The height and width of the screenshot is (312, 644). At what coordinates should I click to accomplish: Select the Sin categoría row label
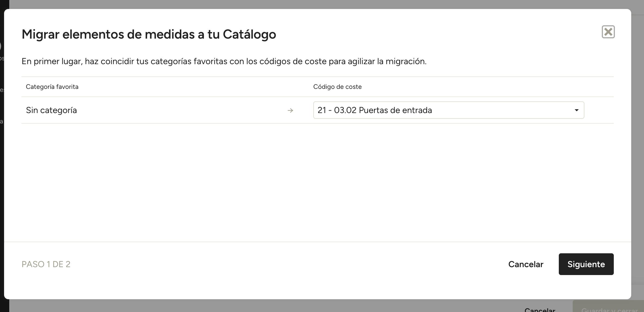(51, 110)
